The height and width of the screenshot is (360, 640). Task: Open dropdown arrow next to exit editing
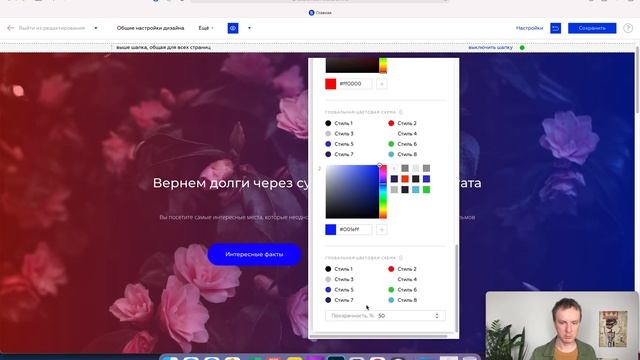(x=96, y=28)
